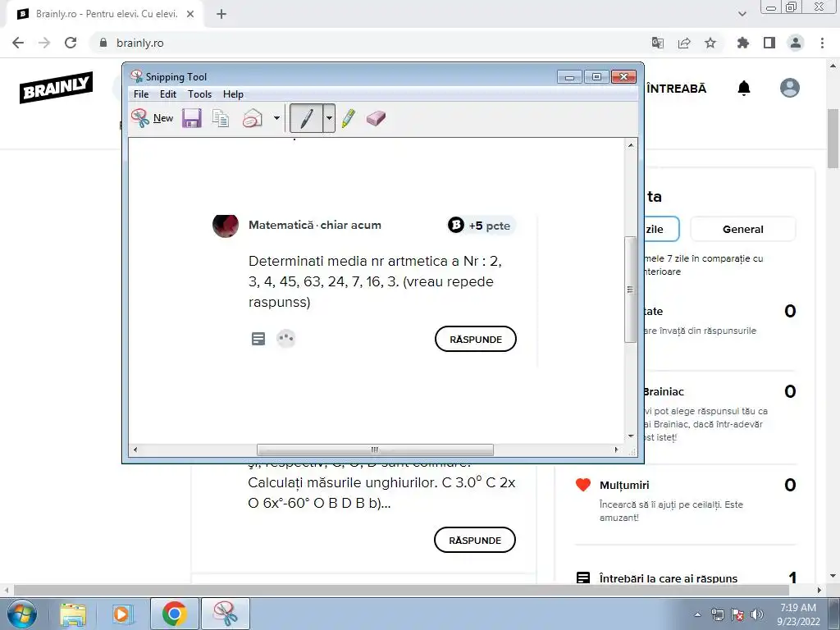Click scroll-up arrow in Snipping Tool

(631, 145)
